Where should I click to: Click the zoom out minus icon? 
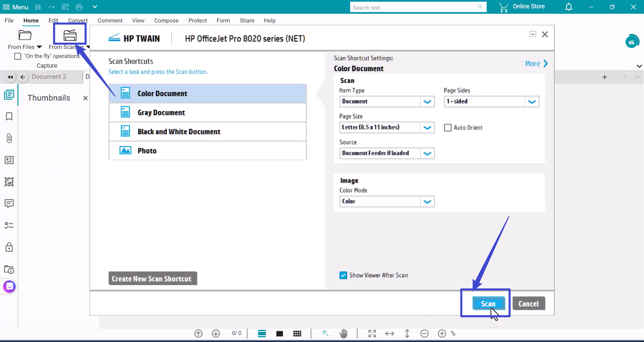pos(425,334)
